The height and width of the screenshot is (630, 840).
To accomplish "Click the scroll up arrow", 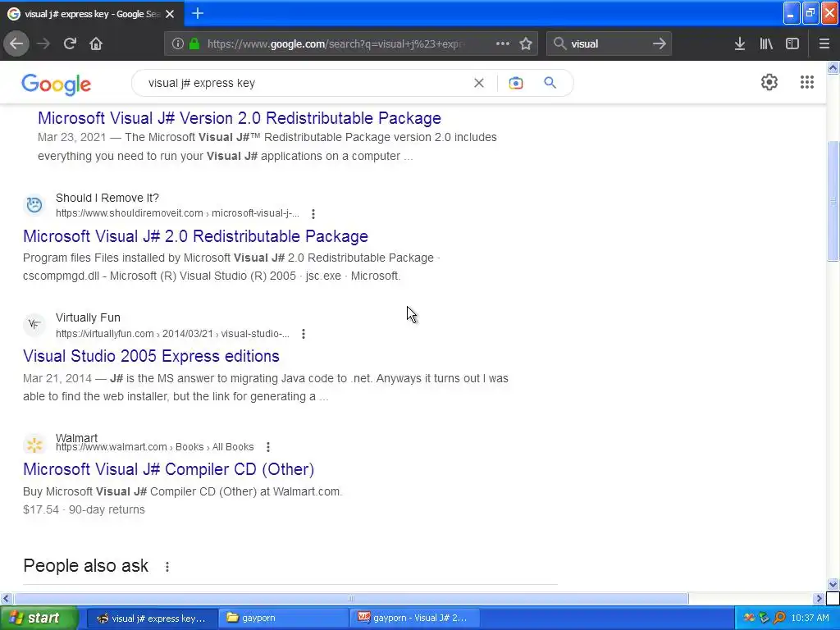I will click(x=833, y=67).
